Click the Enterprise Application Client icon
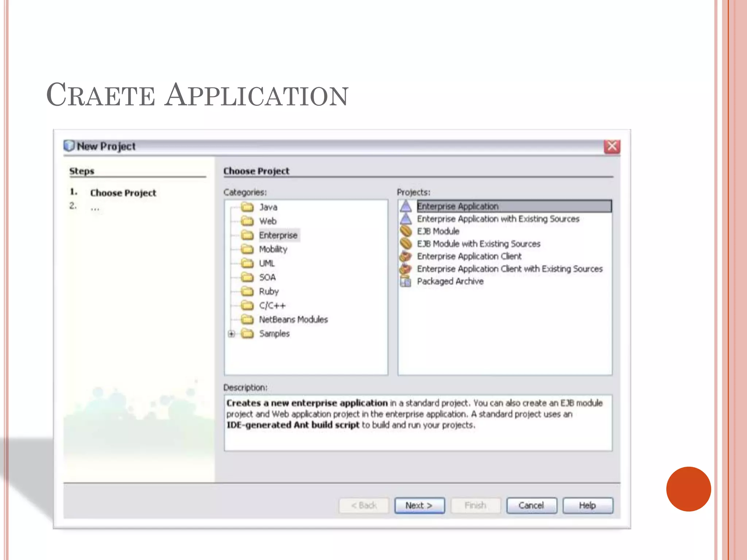 tap(406, 256)
